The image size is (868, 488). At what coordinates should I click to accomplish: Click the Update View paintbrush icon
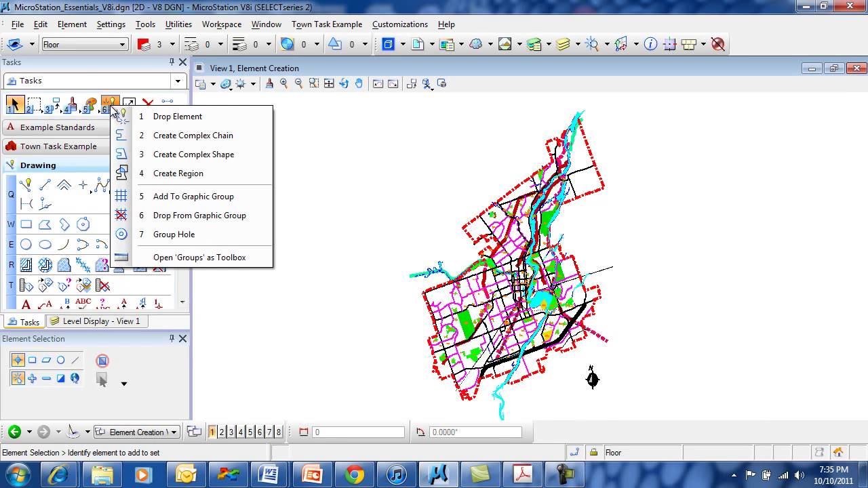pyautogui.click(x=269, y=84)
